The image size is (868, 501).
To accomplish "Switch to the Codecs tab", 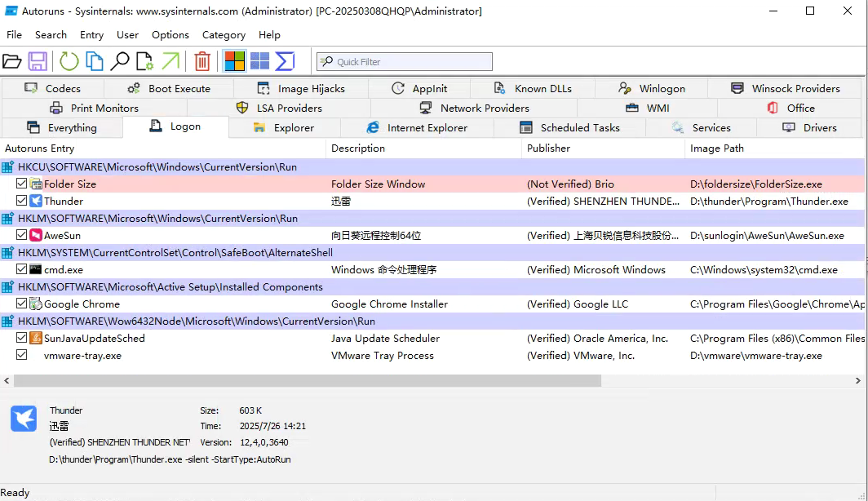I will click(52, 89).
